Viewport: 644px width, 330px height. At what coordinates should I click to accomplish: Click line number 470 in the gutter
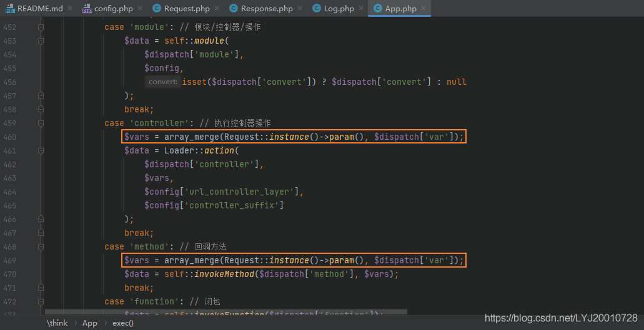(9, 274)
